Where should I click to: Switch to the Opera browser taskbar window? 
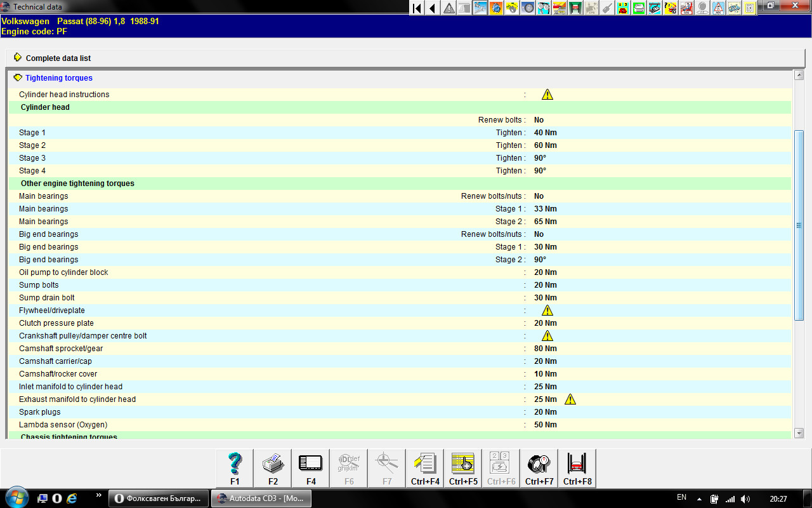158,498
